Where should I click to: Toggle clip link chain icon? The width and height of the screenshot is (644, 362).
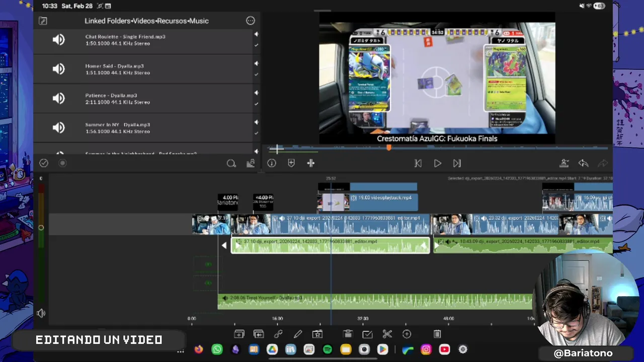pyautogui.click(x=278, y=334)
